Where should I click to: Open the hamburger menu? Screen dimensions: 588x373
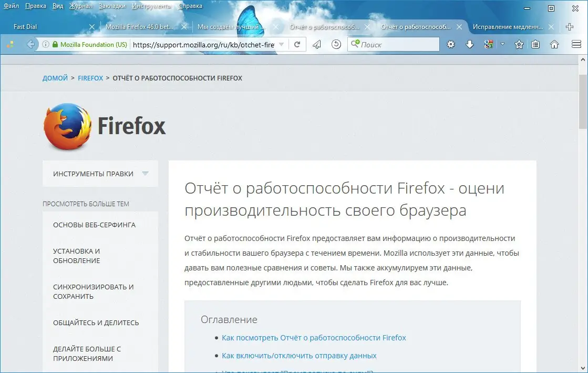576,44
